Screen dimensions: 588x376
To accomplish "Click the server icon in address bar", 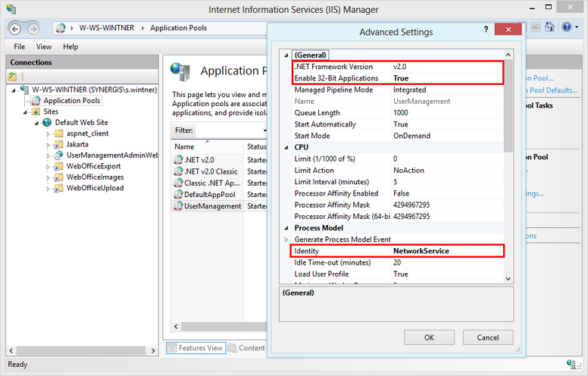I will pos(61,28).
